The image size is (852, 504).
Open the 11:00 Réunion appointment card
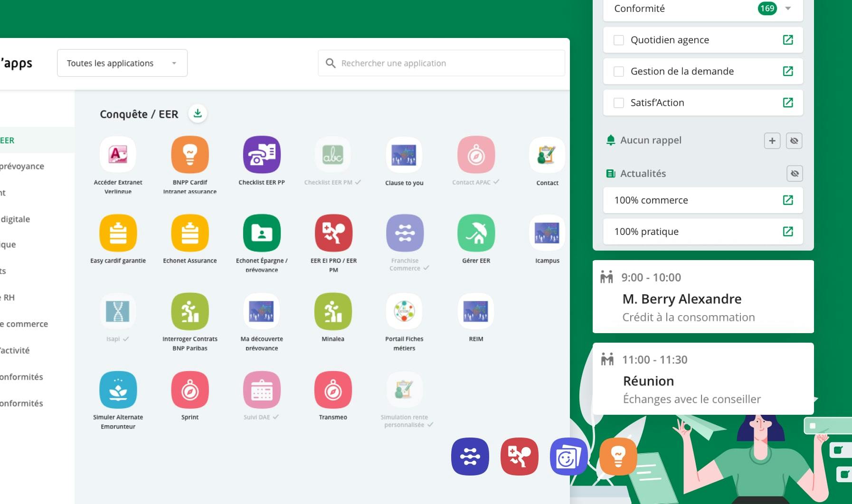703,379
